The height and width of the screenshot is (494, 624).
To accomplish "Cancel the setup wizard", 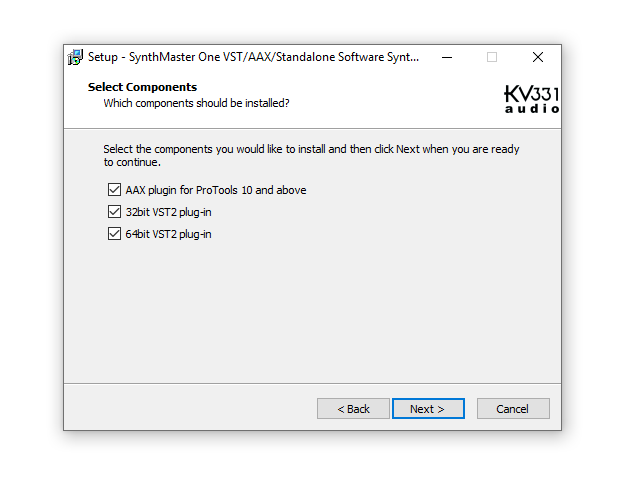I will [x=513, y=408].
